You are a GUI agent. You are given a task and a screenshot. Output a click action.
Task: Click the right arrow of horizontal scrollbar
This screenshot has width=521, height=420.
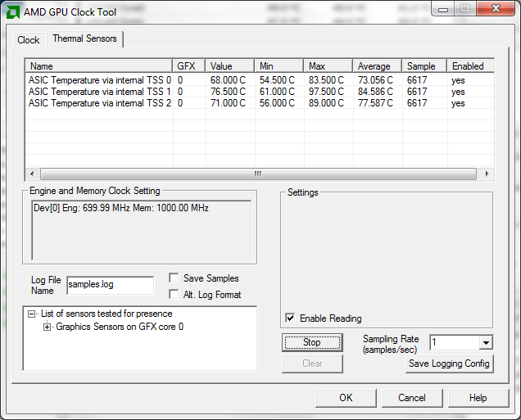487,174
